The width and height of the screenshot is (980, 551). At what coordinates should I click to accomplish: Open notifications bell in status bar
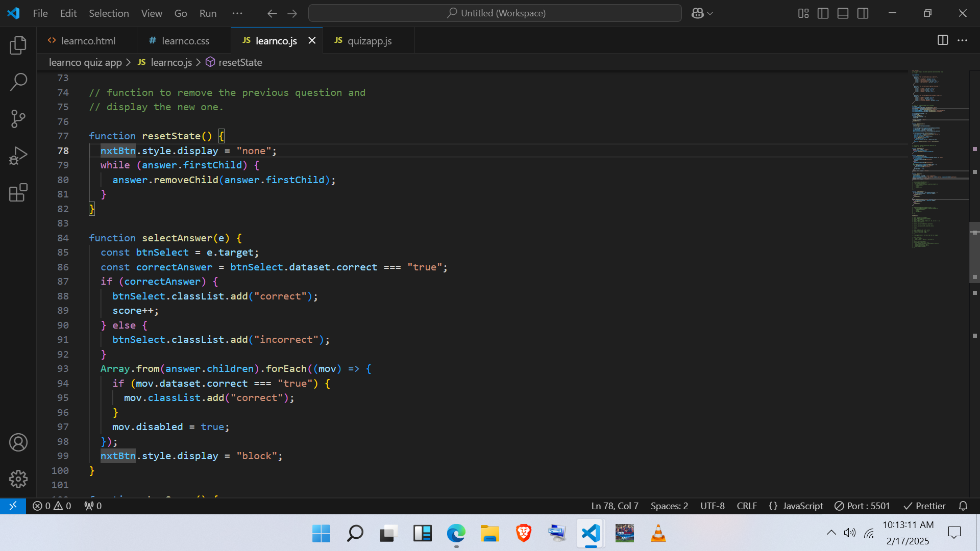tap(963, 506)
